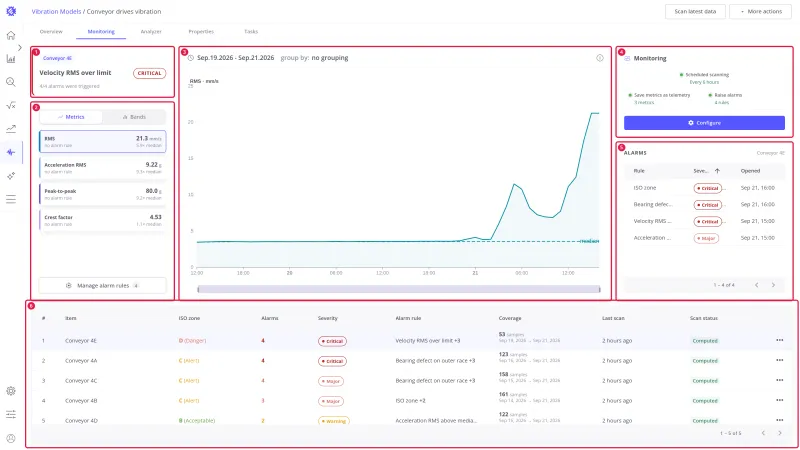The image size is (800, 450).
Task: Open the Sep.19.2026 - Sep.21.2026 date range picker
Action: click(236, 58)
